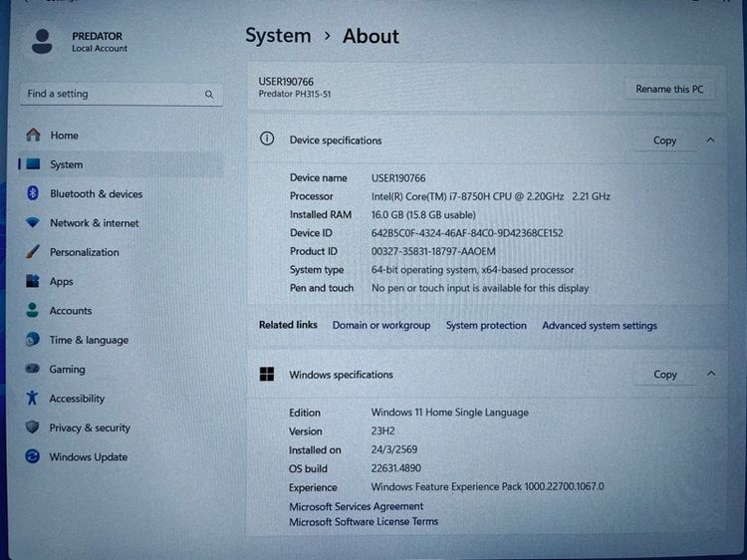This screenshot has width=747, height=560.
Task: Copy the Windows specifications
Action: coord(665,375)
